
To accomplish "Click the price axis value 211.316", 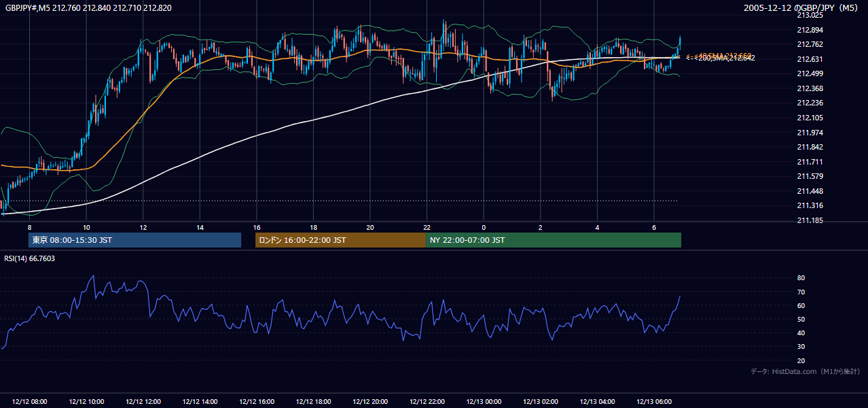I will tap(810, 206).
